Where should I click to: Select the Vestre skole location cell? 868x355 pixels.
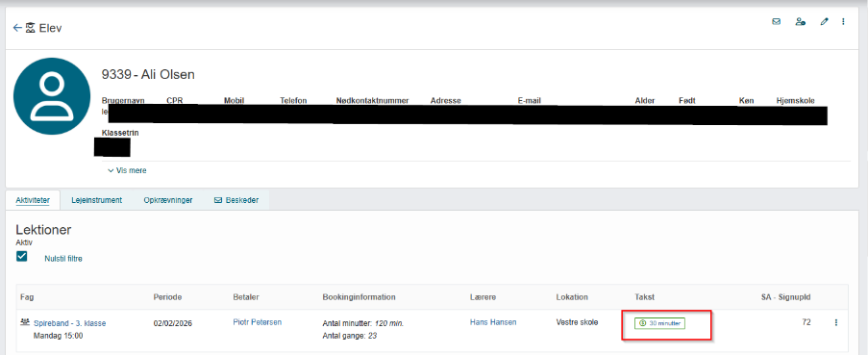[577, 322]
